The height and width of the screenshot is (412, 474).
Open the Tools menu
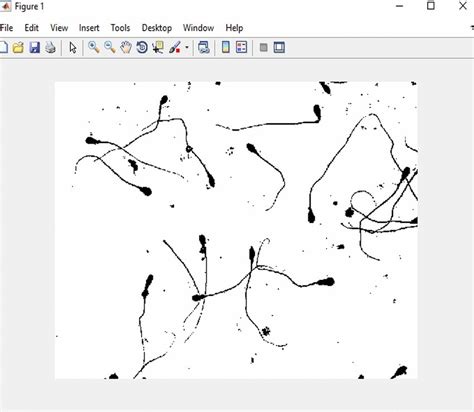tap(120, 28)
